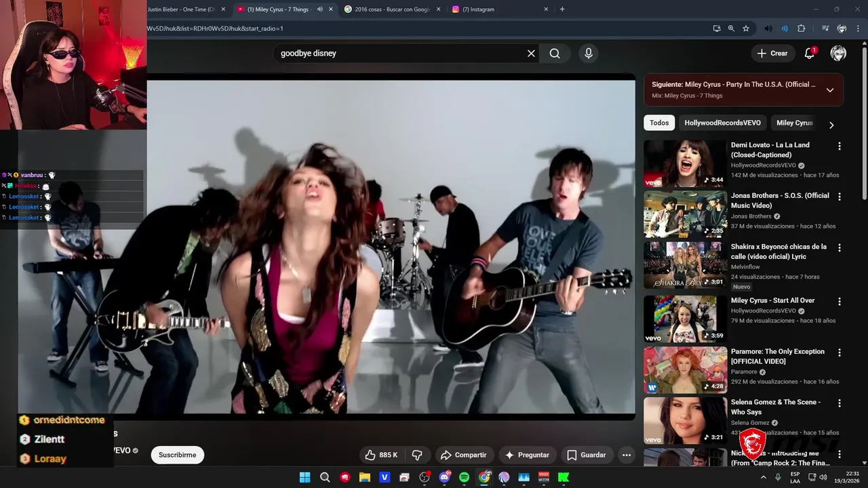Click the YouTube search magnifier button
Screen dimensions: 868x488
coord(555,54)
